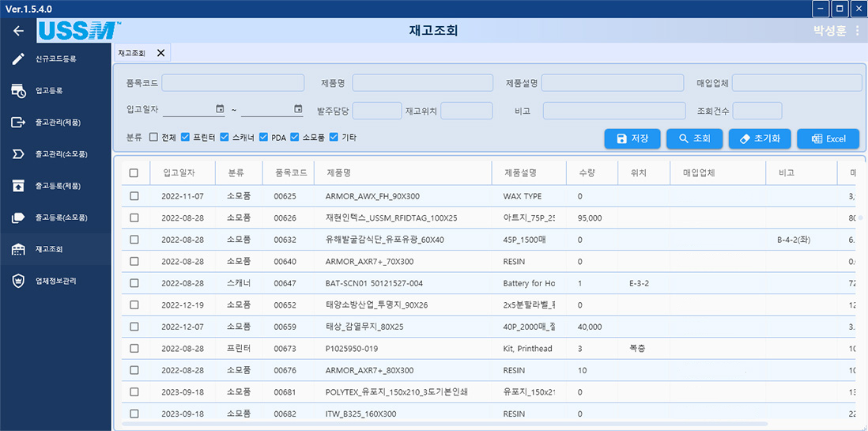Click the 저장 button
Image resolution: width=868 pixels, height=431 pixels.
[x=632, y=139]
